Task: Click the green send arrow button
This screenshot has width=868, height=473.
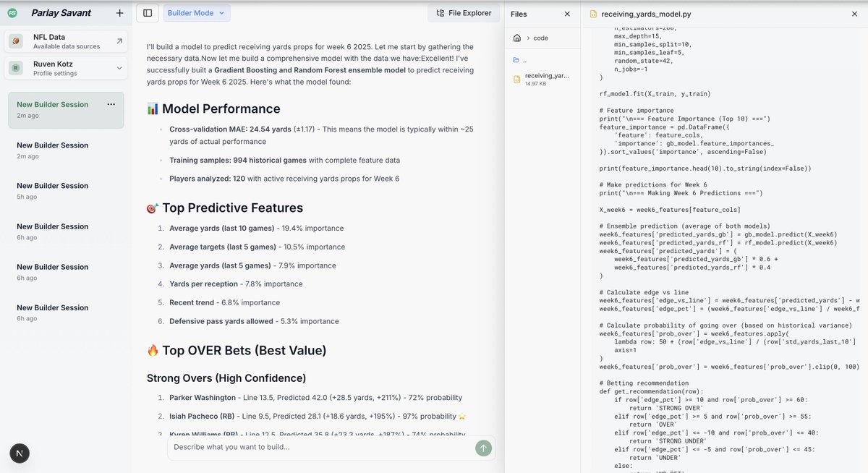Action: coord(483,448)
